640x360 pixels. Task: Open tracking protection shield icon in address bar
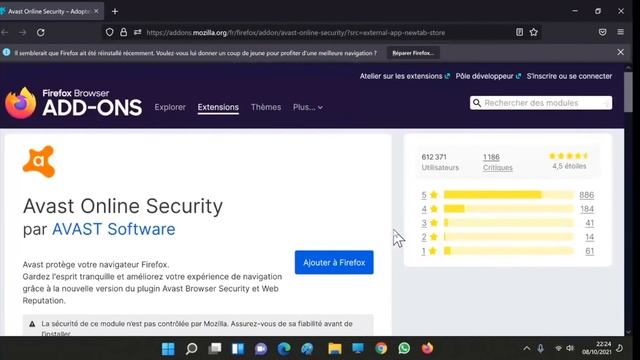click(x=109, y=32)
